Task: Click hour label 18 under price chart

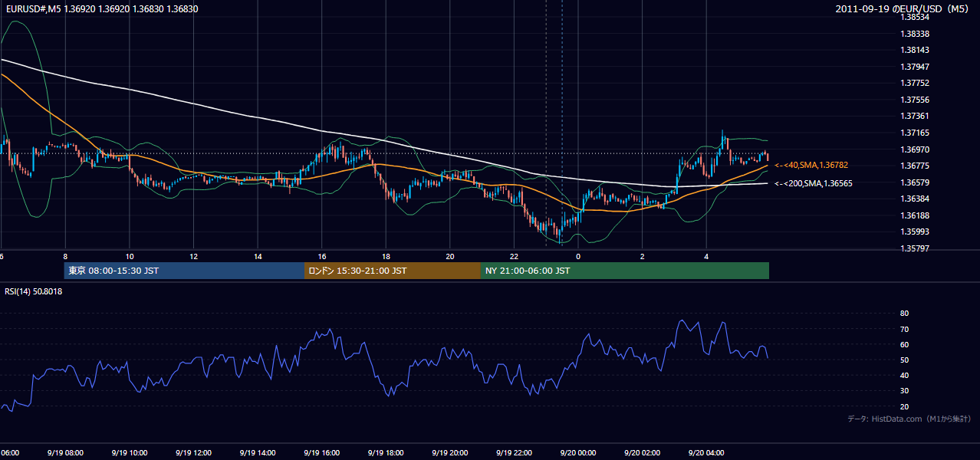Action: (x=386, y=257)
